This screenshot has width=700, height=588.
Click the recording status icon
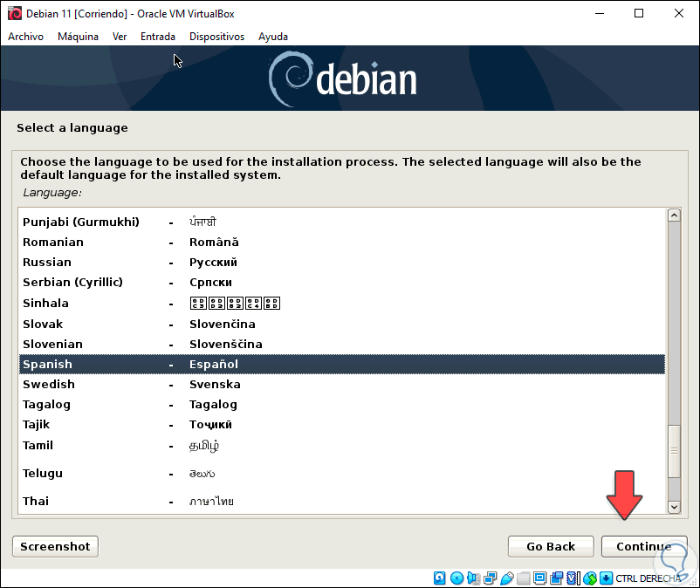point(557,578)
